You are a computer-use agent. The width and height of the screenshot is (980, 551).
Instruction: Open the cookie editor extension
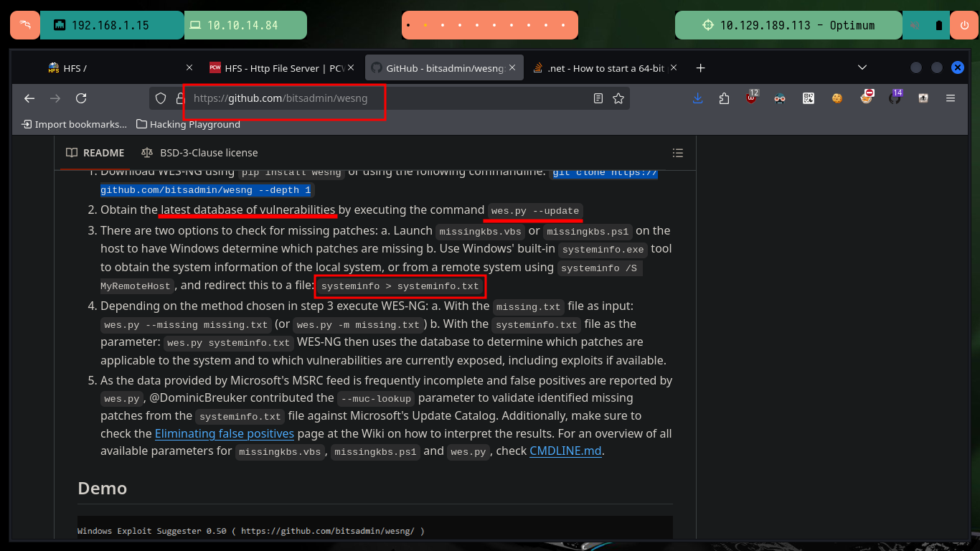click(837, 98)
